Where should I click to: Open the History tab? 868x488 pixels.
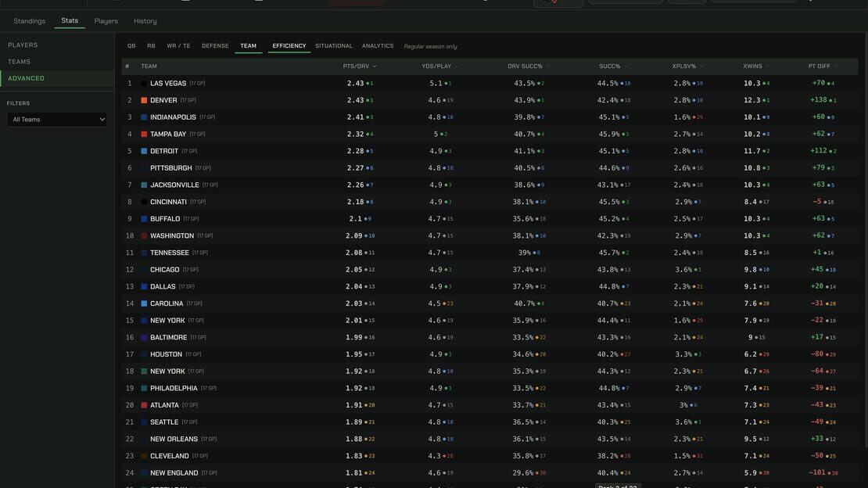(145, 21)
